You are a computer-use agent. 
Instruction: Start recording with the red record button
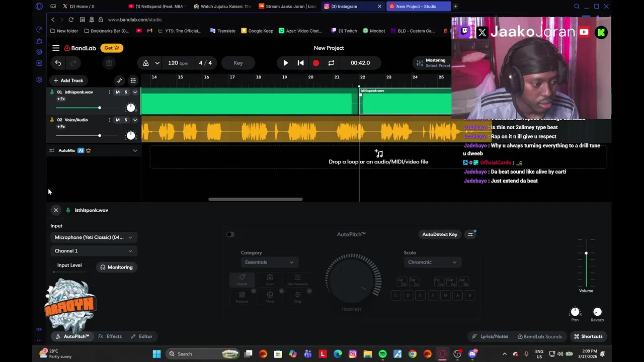[316, 63]
